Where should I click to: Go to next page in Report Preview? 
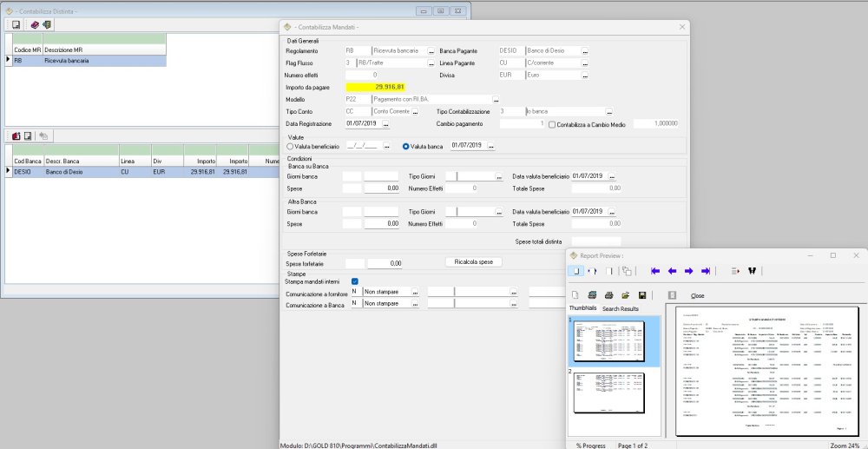[688, 271]
